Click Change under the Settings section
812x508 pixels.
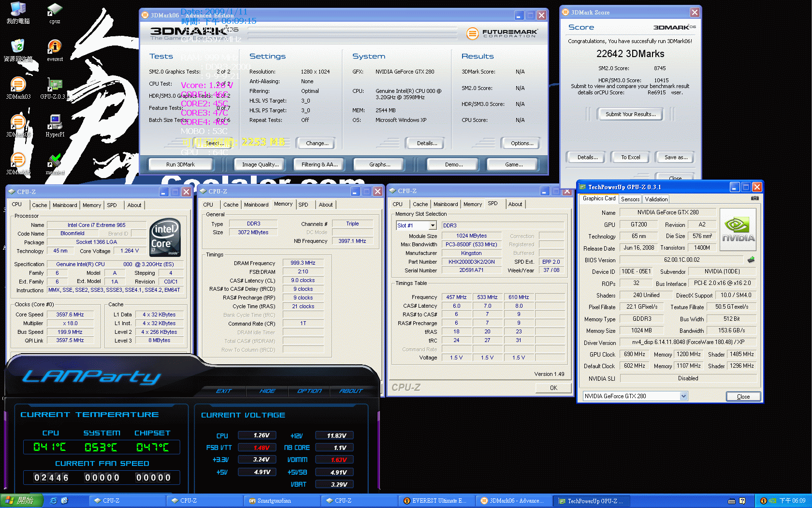click(x=317, y=143)
